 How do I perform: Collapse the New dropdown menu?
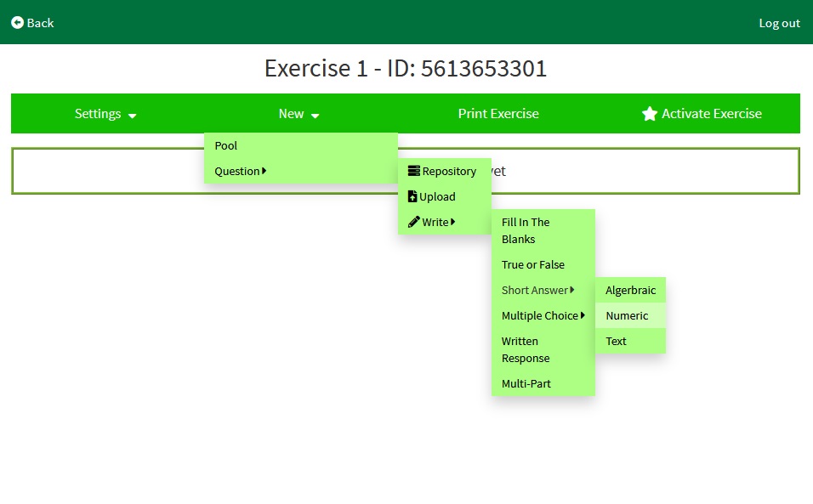tap(298, 114)
